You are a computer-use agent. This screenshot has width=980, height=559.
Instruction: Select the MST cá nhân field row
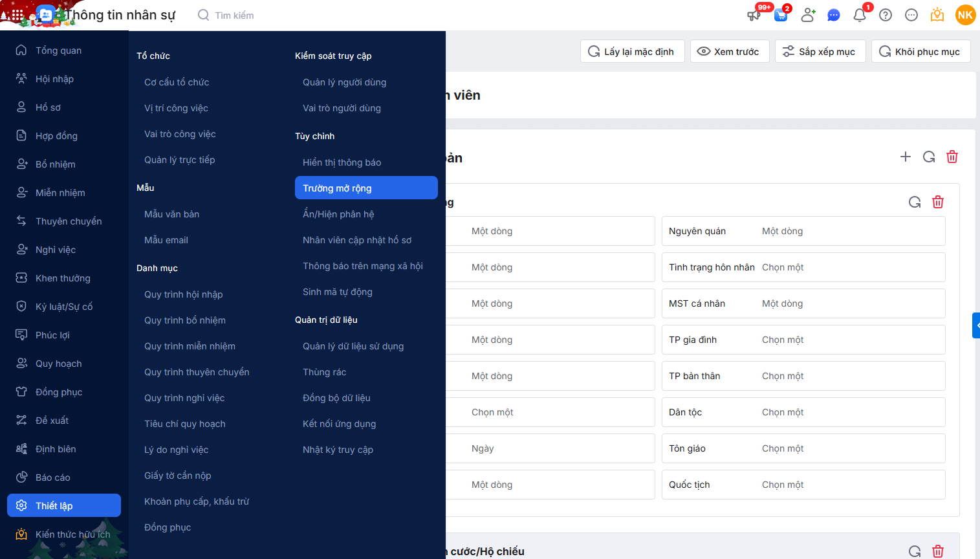tap(803, 303)
